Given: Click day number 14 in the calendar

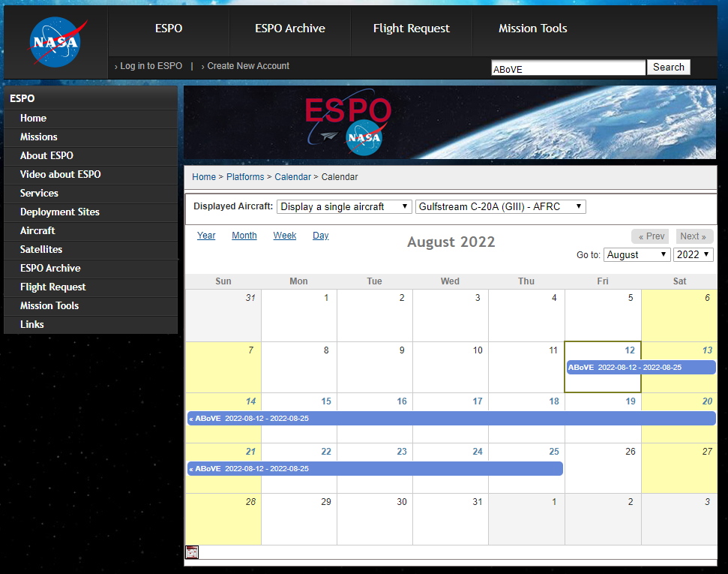Looking at the screenshot, I should (x=250, y=401).
